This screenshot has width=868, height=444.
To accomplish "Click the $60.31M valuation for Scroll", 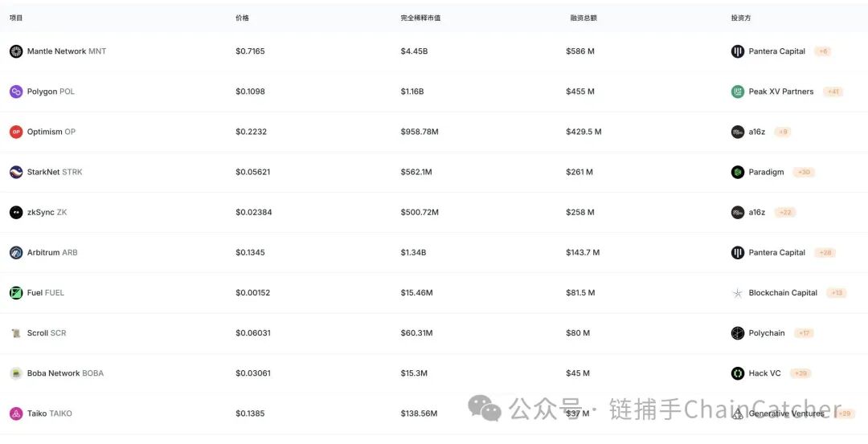I will (417, 333).
